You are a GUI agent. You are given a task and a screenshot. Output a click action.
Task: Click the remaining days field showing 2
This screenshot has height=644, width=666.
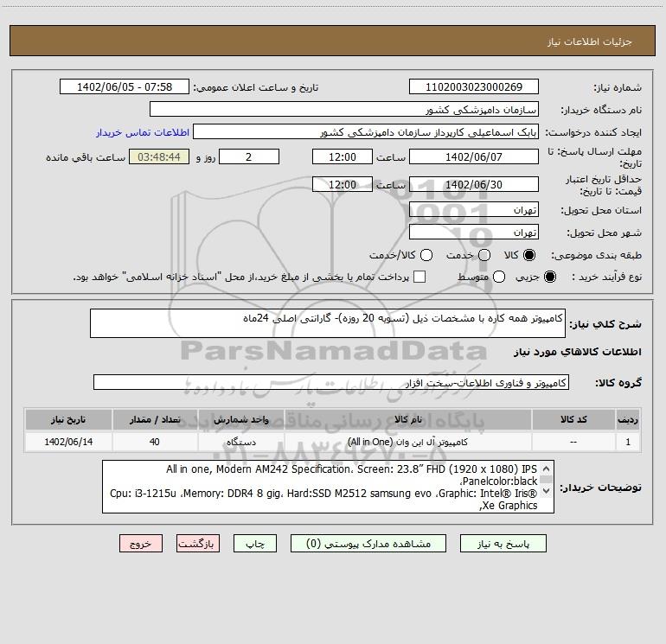pos(249,156)
